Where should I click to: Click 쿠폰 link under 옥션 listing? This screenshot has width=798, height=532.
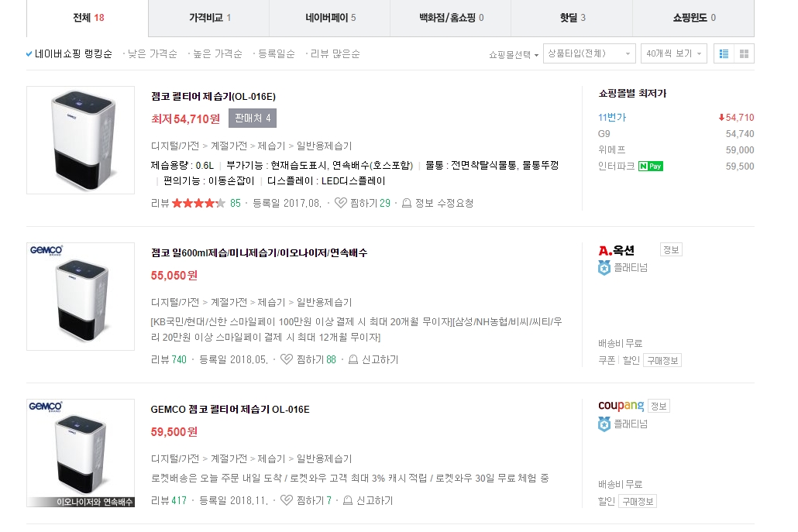[x=607, y=360]
